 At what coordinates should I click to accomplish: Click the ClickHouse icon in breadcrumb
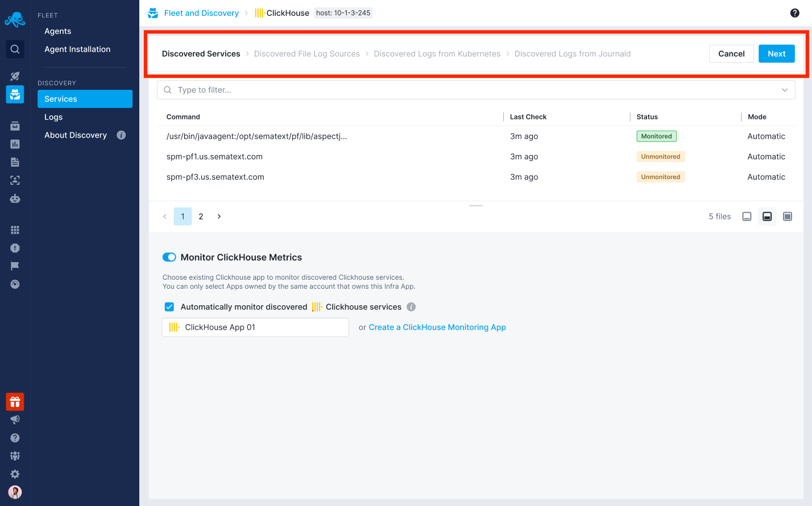(x=259, y=13)
